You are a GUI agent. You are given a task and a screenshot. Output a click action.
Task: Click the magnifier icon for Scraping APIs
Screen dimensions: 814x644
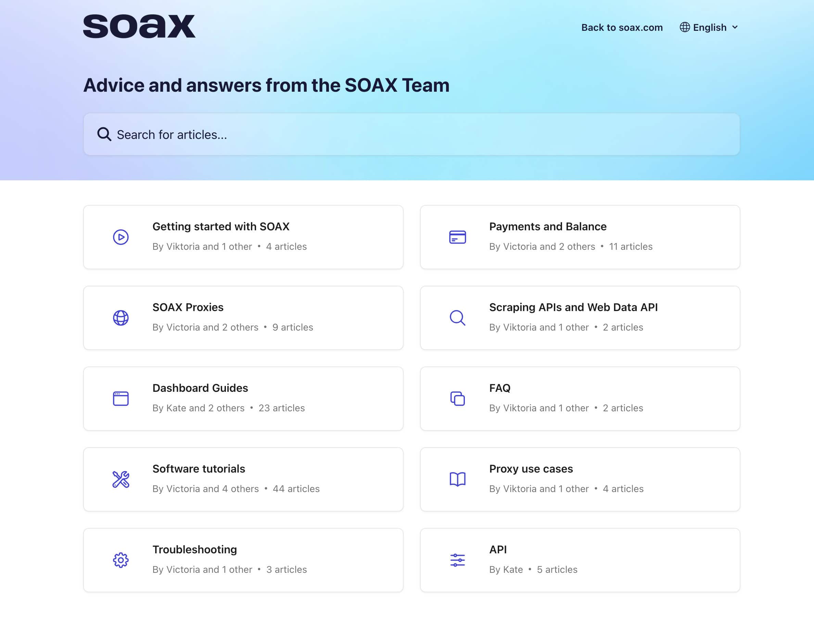point(458,318)
